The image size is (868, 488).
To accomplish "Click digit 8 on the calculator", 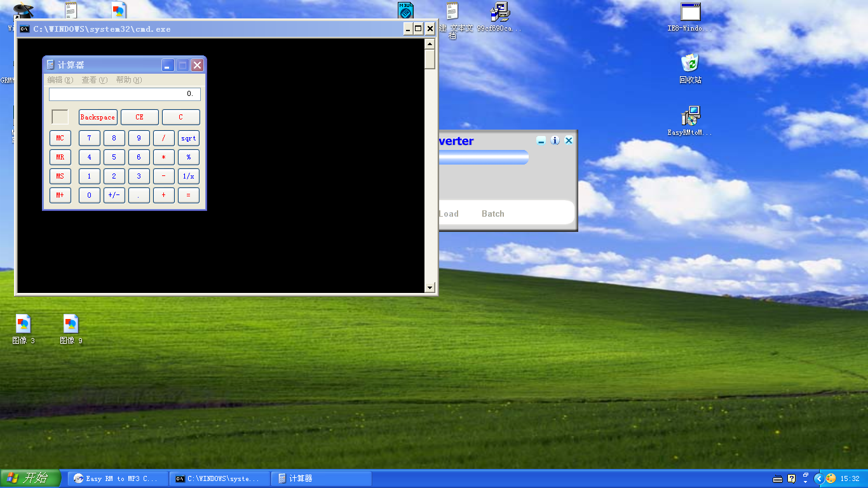I will click(114, 138).
